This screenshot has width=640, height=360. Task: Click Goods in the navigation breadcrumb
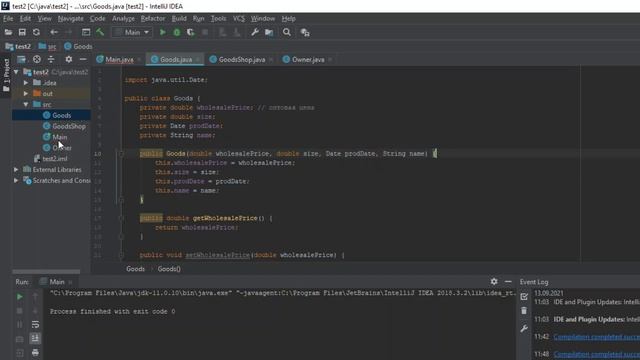[78, 47]
